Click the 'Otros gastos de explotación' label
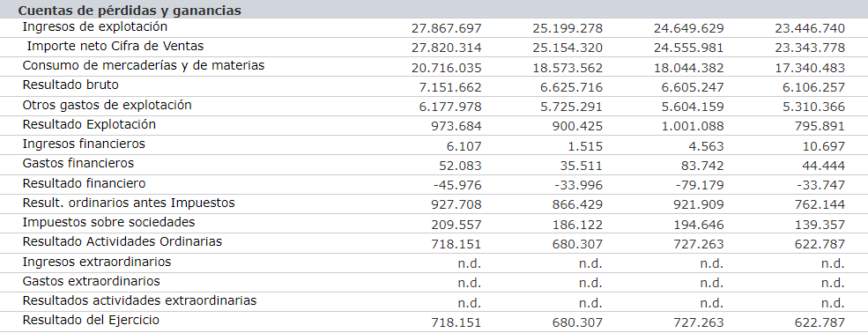 [107, 105]
